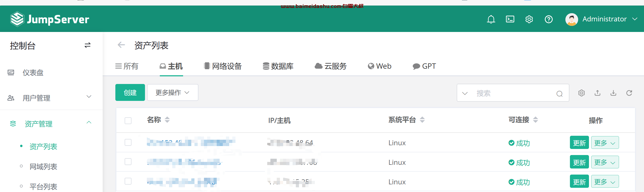Click the IP/主机 column header

pos(279,121)
